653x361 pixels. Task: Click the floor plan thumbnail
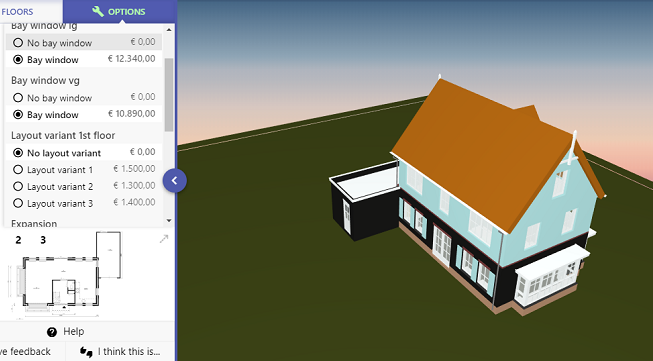[x=65, y=276]
